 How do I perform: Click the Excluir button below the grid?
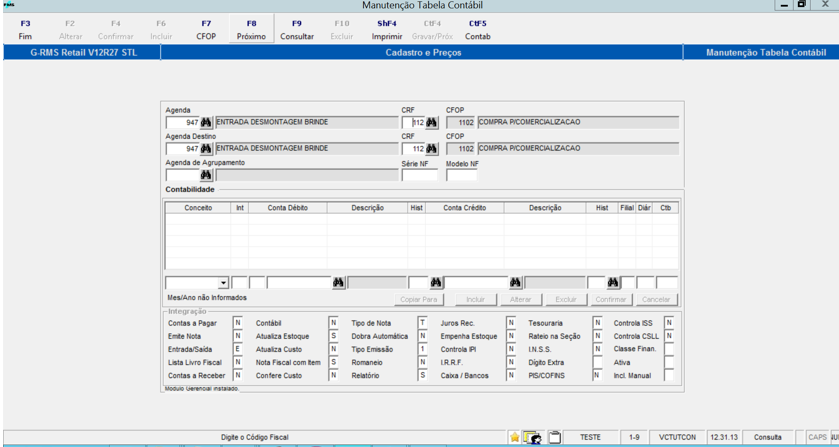point(566,300)
